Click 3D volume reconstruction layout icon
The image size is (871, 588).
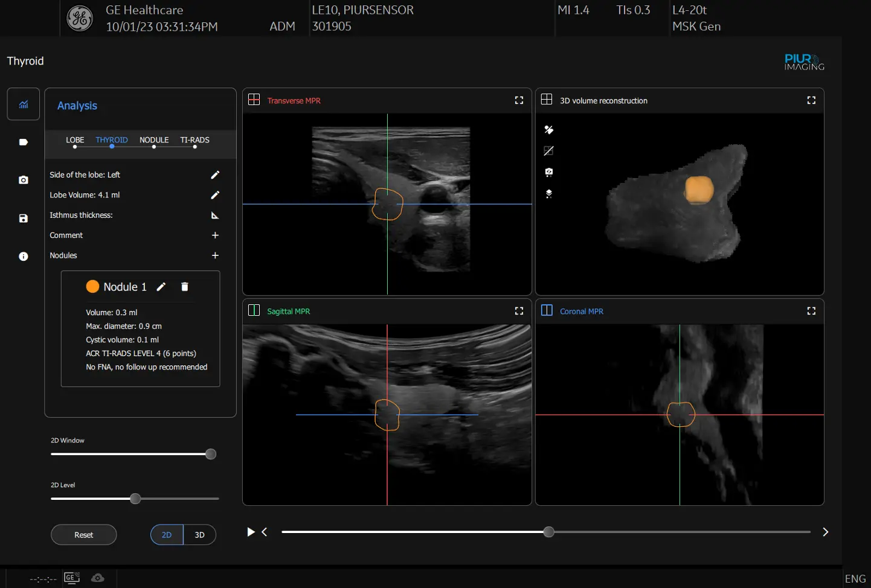pos(547,100)
